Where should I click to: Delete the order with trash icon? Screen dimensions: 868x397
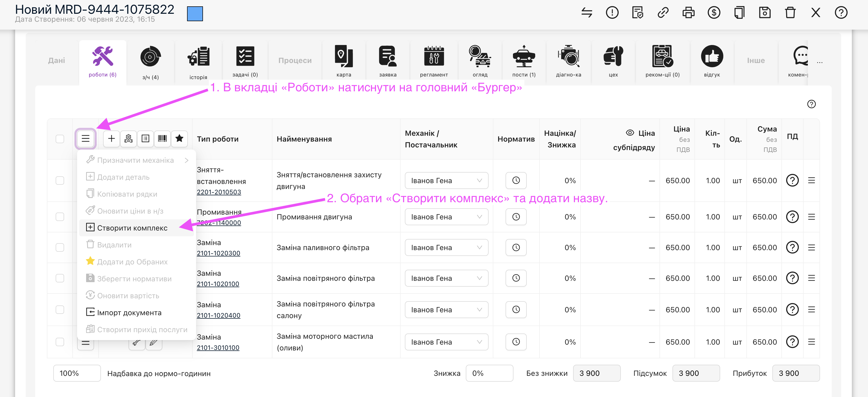point(790,13)
